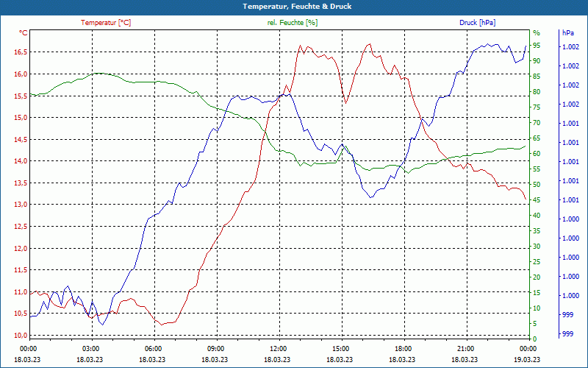Click the '12,0' temperature axis value
The image size is (588, 368).
point(21,249)
